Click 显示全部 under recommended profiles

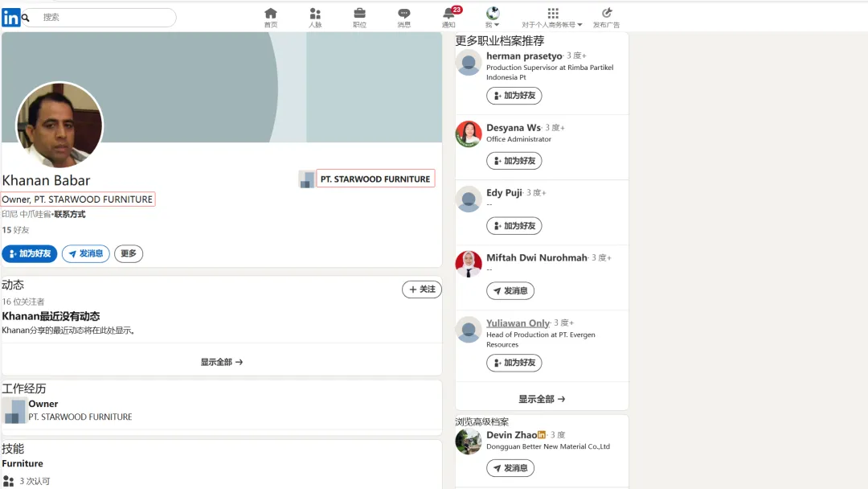pos(541,397)
